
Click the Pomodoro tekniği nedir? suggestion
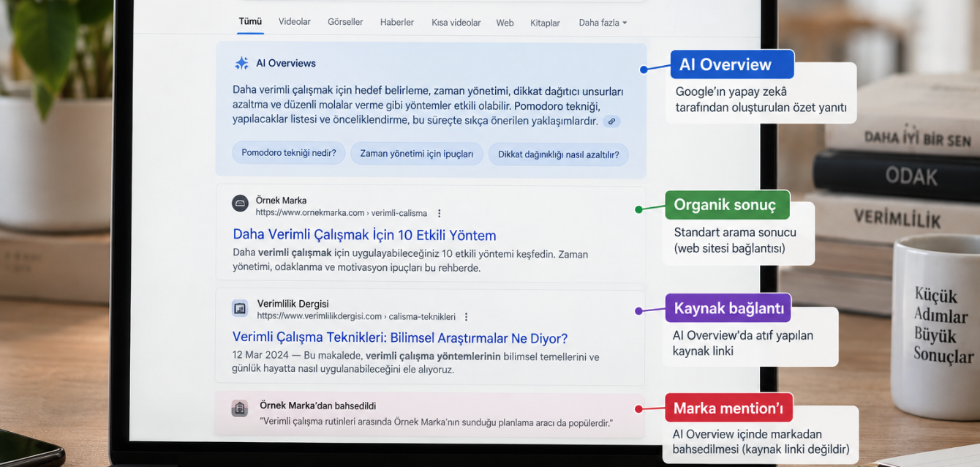(289, 154)
